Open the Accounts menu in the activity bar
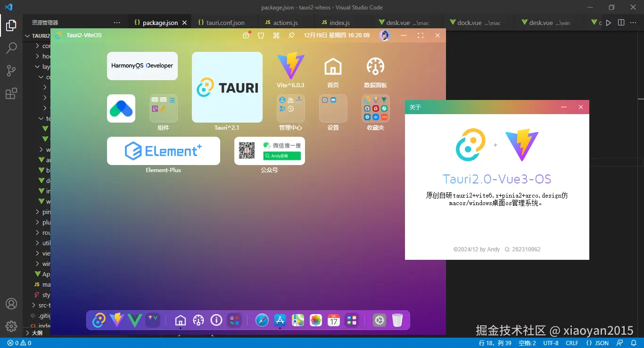Screen dimensions: 644x348 click(x=11, y=304)
